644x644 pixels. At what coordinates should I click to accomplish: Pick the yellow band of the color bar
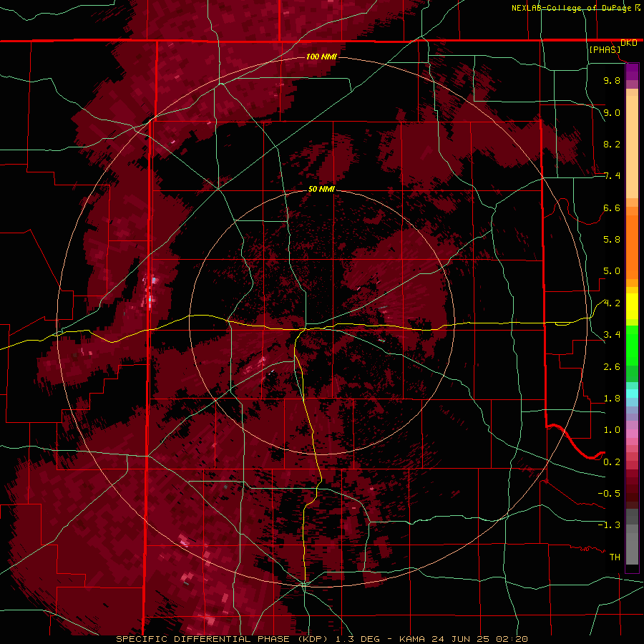632,306
